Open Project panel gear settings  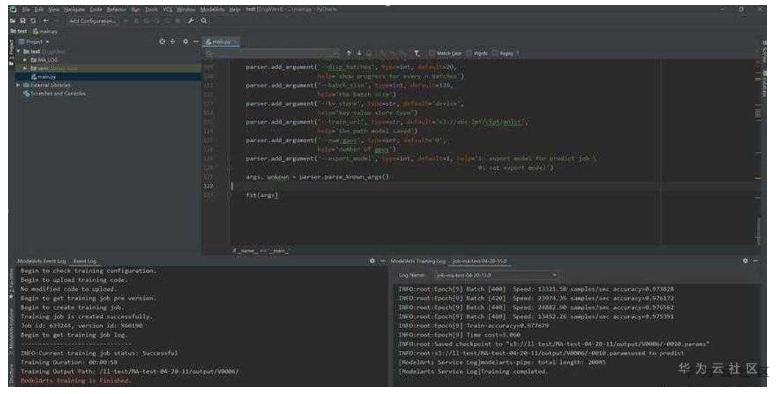(186, 42)
